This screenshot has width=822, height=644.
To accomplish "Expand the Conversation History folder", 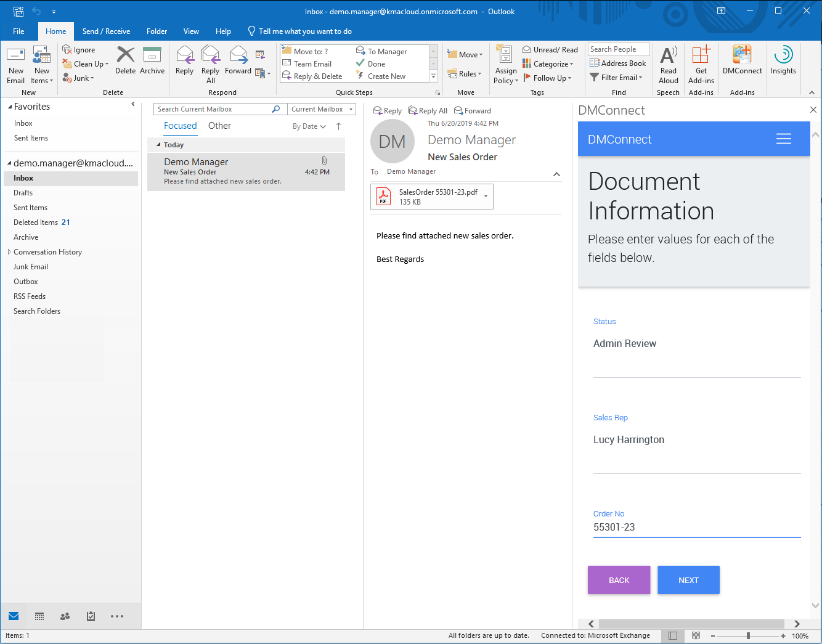I will click(9, 252).
